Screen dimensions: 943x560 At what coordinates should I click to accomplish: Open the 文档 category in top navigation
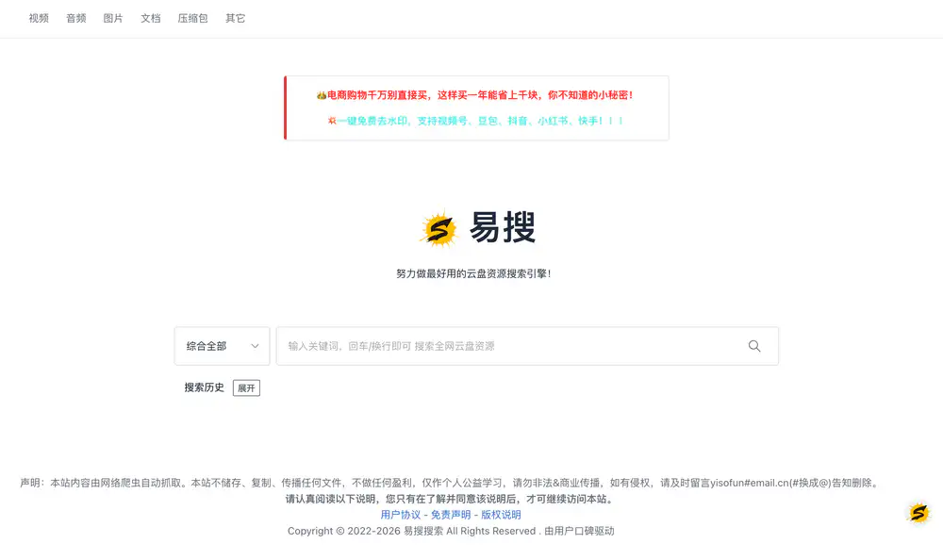tap(150, 19)
